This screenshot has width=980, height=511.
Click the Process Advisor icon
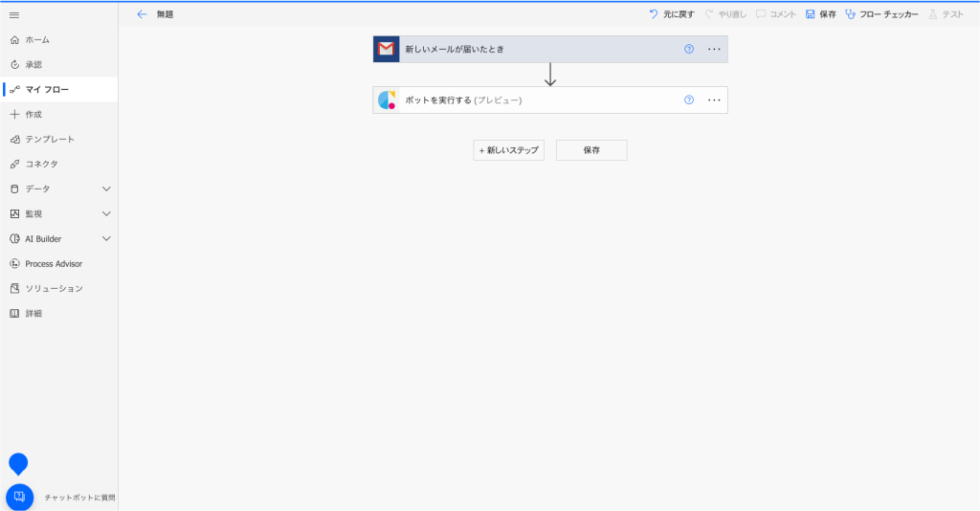point(15,263)
